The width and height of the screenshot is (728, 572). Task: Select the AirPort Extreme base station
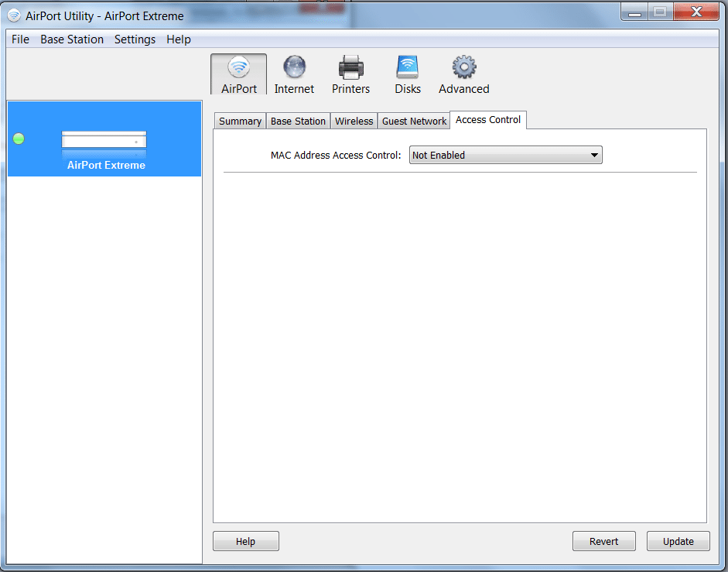coord(104,146)
